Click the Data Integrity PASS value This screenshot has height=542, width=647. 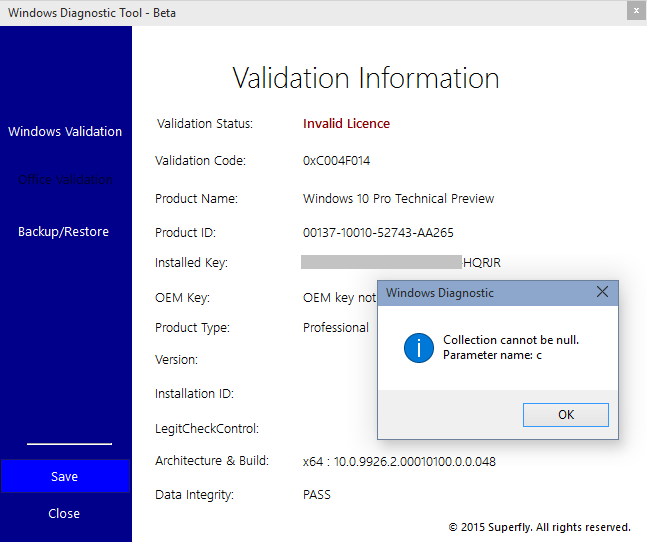[x=317, y=495]
